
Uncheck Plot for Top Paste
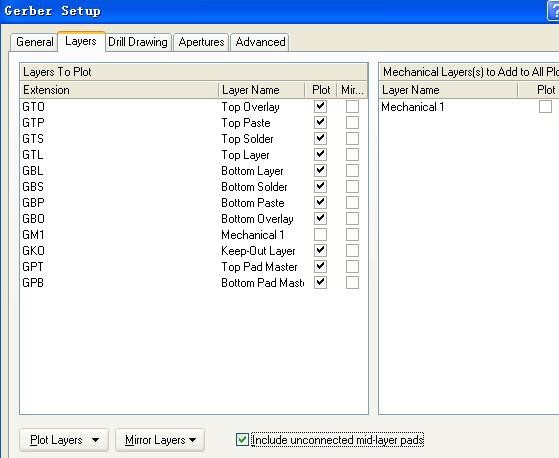[320, 122]
